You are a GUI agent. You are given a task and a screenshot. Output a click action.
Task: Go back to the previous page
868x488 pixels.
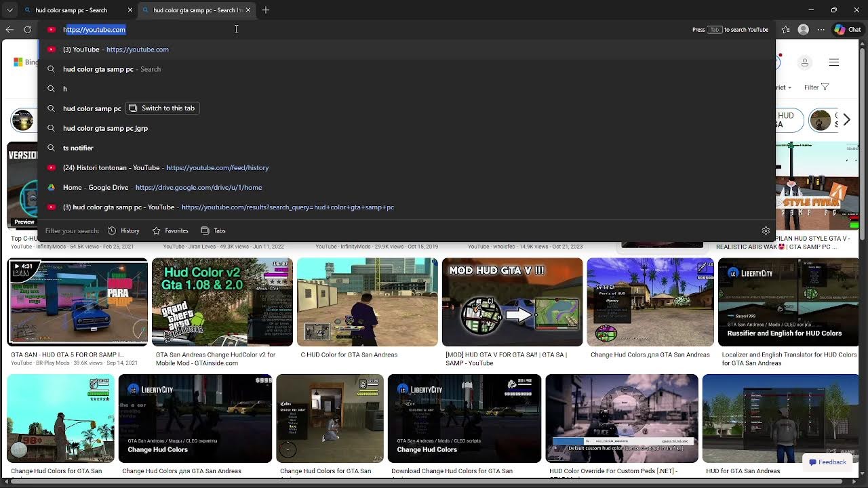coord(9,30)
